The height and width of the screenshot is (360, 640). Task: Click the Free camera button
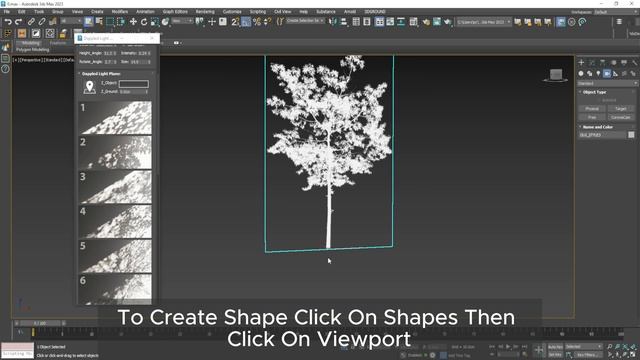tap(592, 117)
